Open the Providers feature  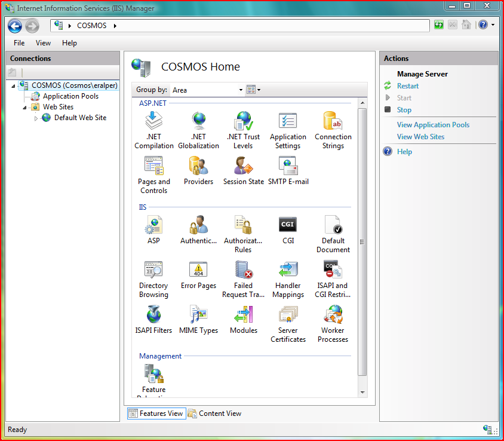point(199,171)
